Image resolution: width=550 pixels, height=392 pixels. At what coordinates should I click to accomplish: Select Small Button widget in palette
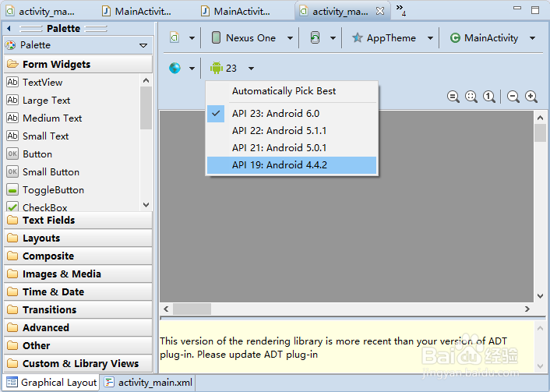72,172
